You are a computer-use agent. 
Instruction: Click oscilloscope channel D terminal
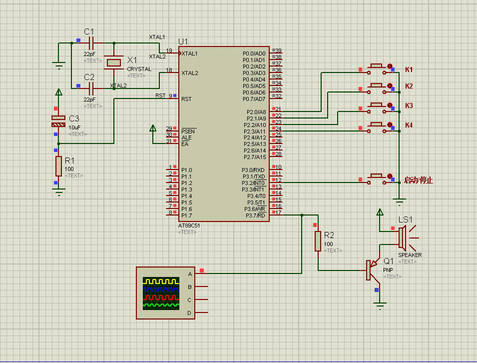point(201,313)
